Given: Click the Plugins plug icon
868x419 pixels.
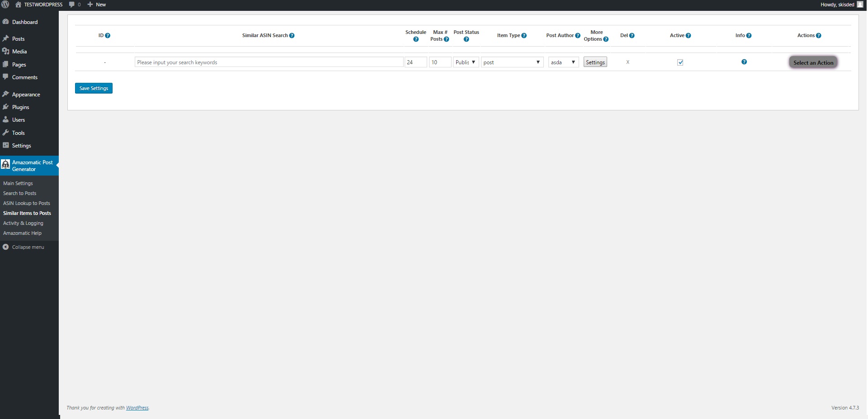Looking at the screenshot, I should tap(6, 107).
